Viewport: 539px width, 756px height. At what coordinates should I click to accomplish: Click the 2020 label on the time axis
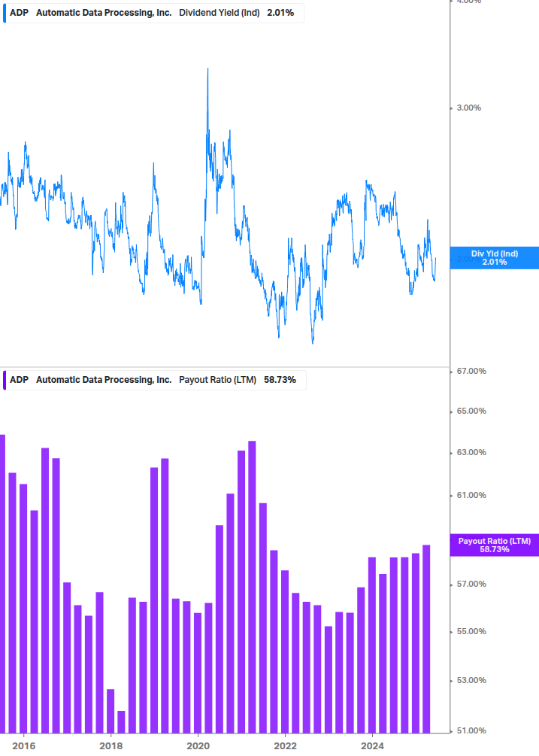tap(198, 746)
